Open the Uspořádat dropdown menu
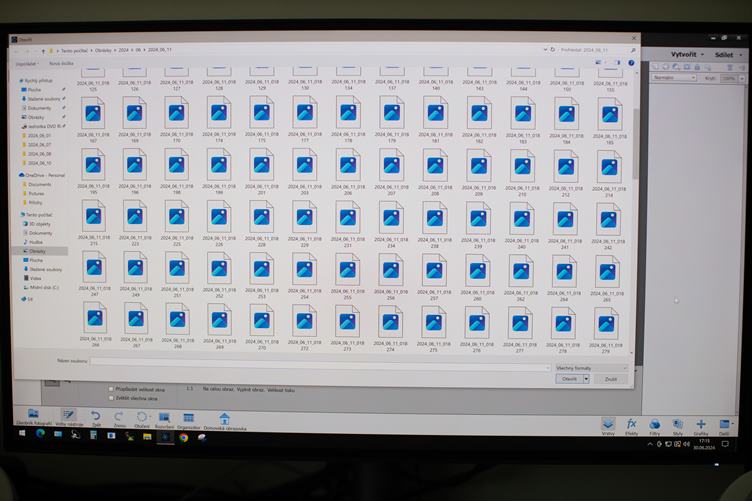 pos(27,64)
